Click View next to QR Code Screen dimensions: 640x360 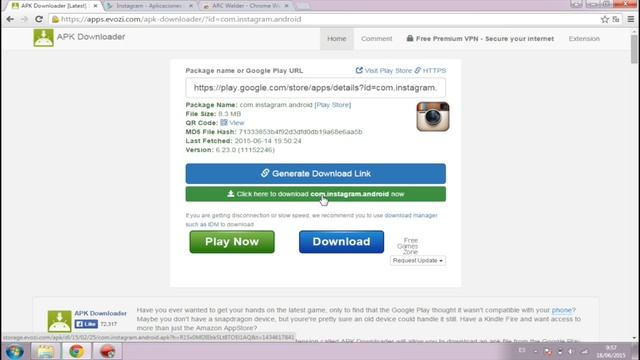(x=237, y=123)
